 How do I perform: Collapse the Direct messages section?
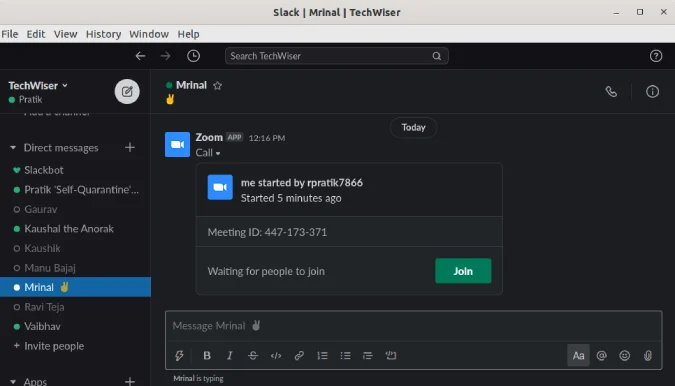(x=13, y=148)
